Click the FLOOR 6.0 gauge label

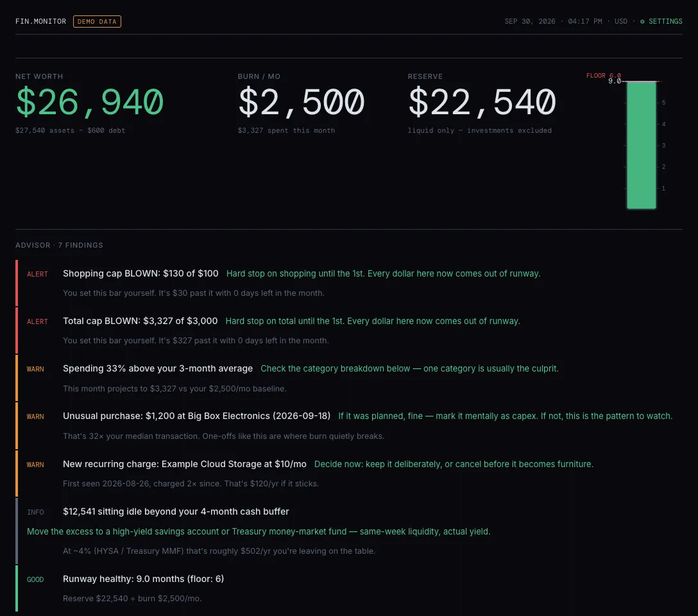click(x=604, y=75)
